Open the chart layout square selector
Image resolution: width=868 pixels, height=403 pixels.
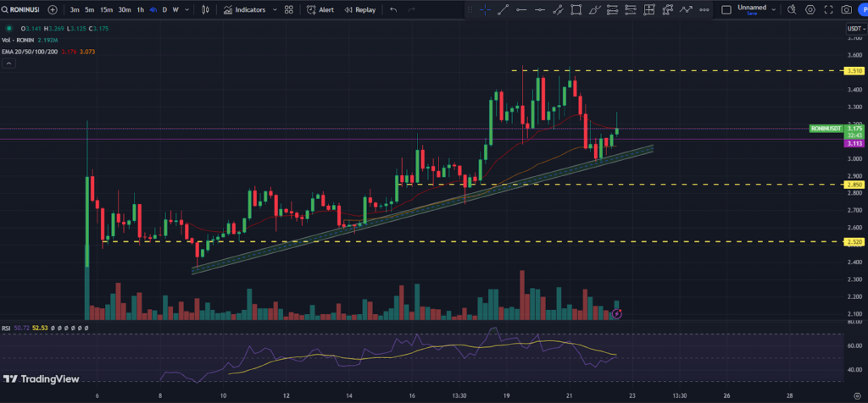(x=726, y=9)
